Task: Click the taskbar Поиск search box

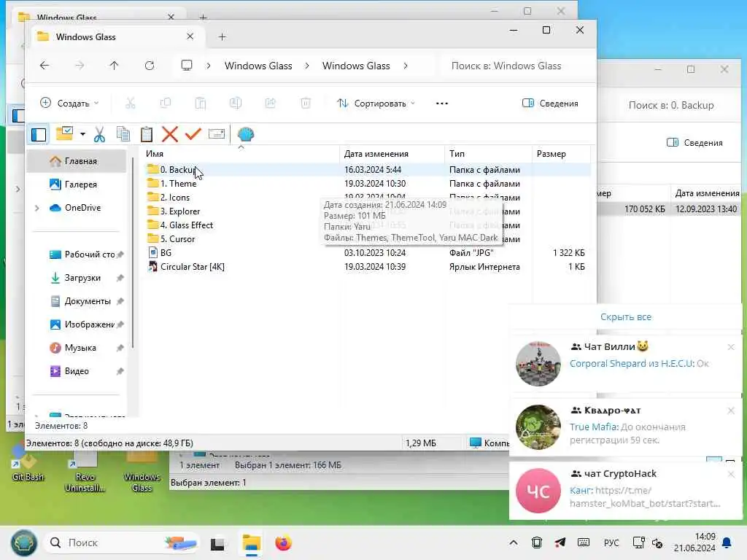Action: [x=123, y=542]
